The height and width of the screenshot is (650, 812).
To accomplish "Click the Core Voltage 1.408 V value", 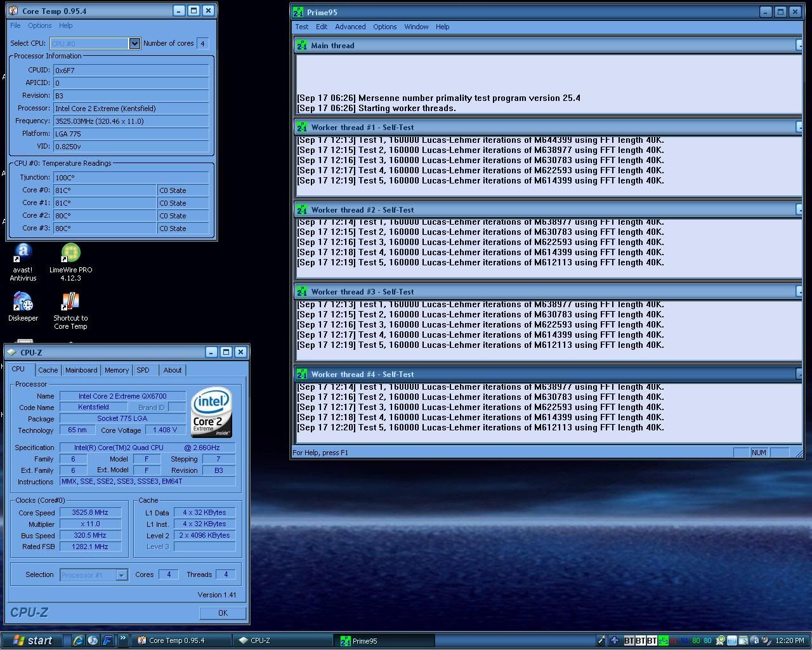I will click(x=165, y=430).
